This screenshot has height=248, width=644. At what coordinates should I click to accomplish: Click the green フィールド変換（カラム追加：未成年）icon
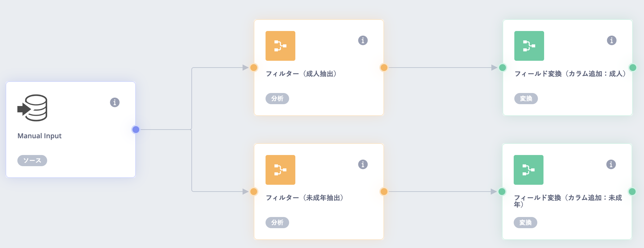point(528,170)
